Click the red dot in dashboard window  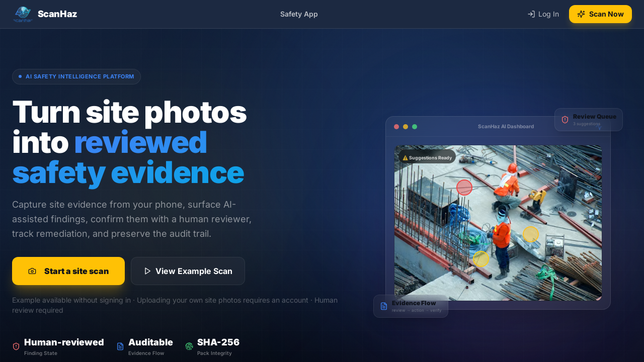pyautogui.click(x=396, y=127)
